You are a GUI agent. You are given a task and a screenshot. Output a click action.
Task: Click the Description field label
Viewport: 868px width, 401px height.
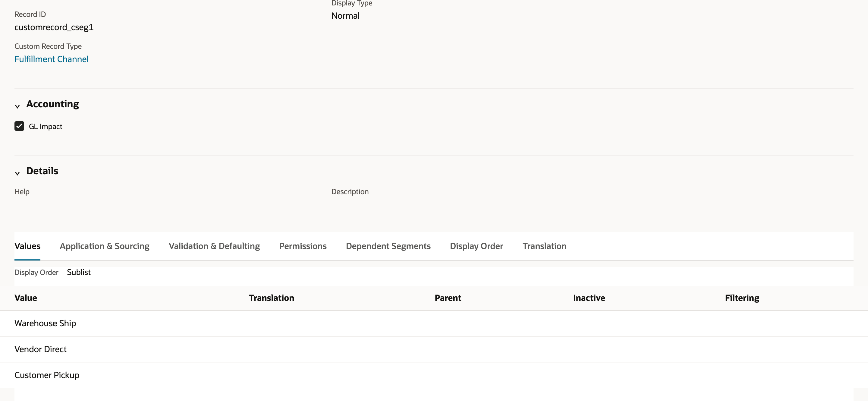pyautogui.click(x=350, y=191)
